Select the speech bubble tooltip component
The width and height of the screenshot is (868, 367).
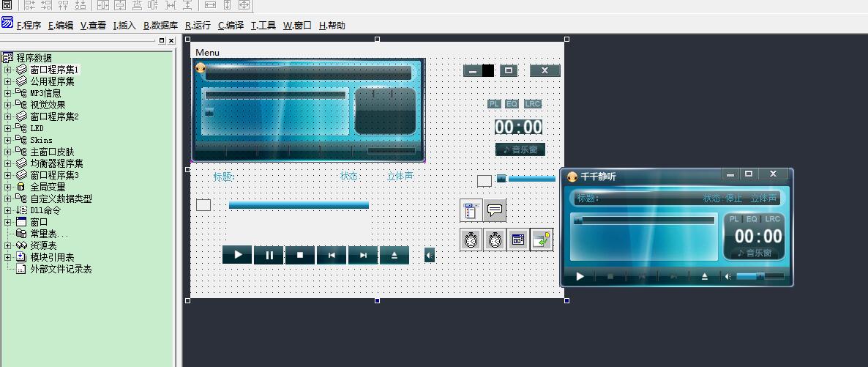[495, 210]
